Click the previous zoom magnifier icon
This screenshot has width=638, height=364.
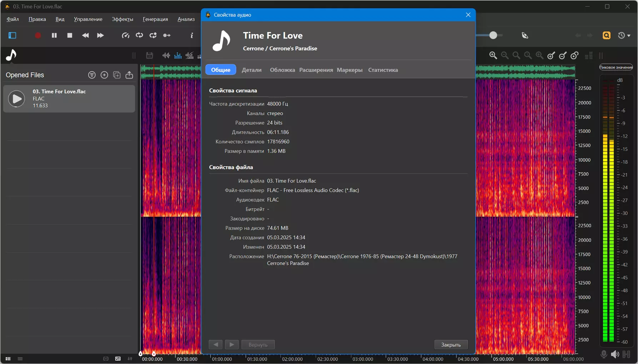539,55
